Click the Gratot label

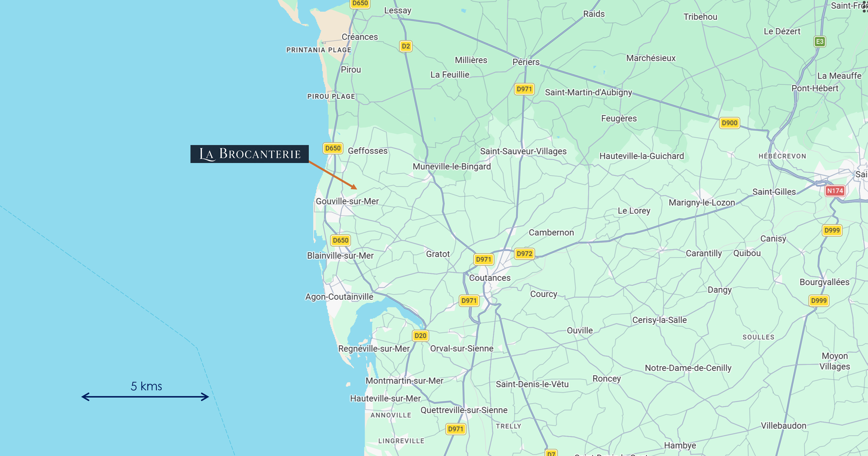tap(438, 254)
